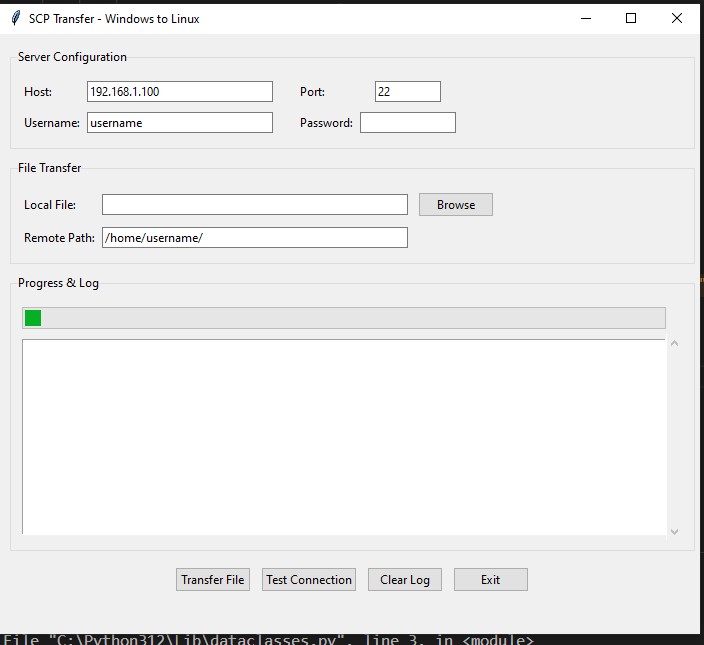
Task: Select the Username input field
Action: point(180,123)
